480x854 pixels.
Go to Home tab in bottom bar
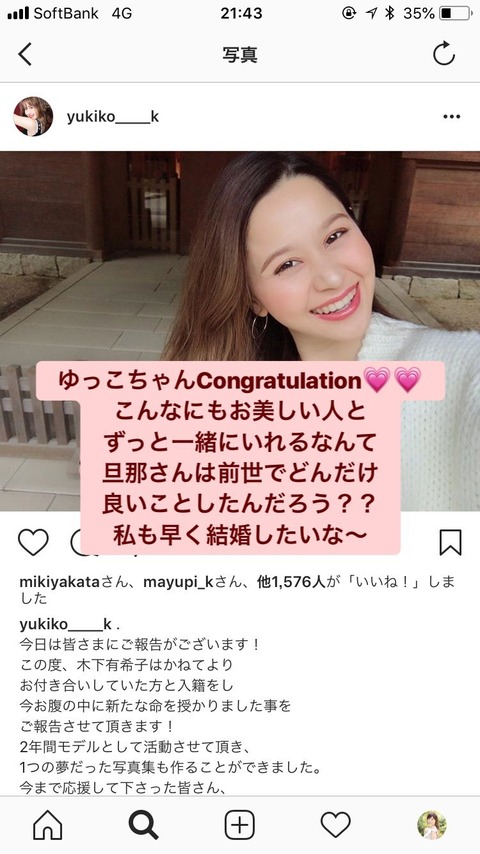click(48, 825)
